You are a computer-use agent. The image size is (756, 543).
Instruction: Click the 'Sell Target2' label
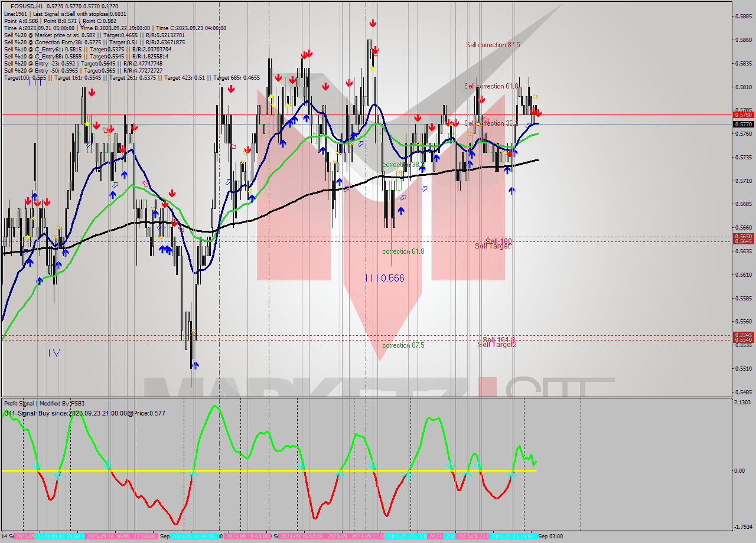[x=497, y=344]
